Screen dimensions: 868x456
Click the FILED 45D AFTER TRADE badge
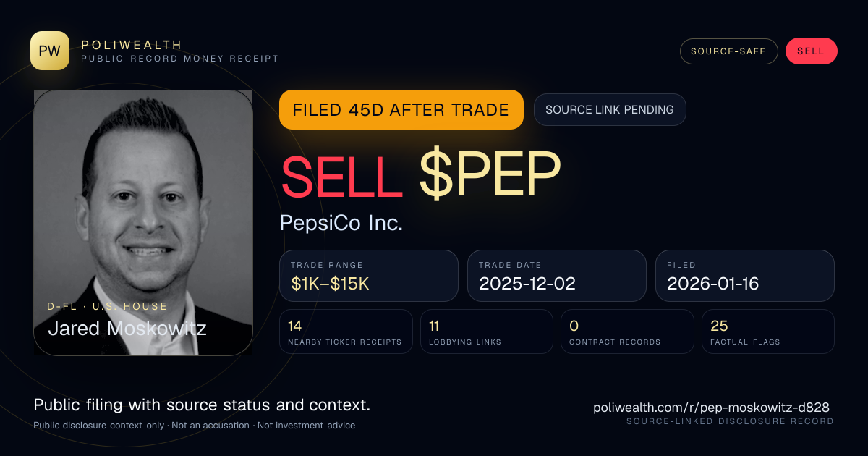[x=401, y=110]
